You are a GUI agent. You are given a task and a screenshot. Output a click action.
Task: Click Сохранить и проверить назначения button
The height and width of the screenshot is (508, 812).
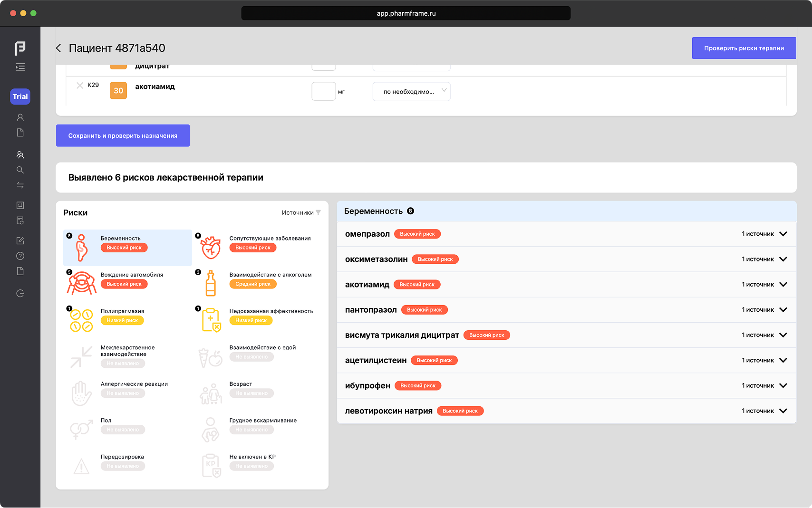point(123,136)
